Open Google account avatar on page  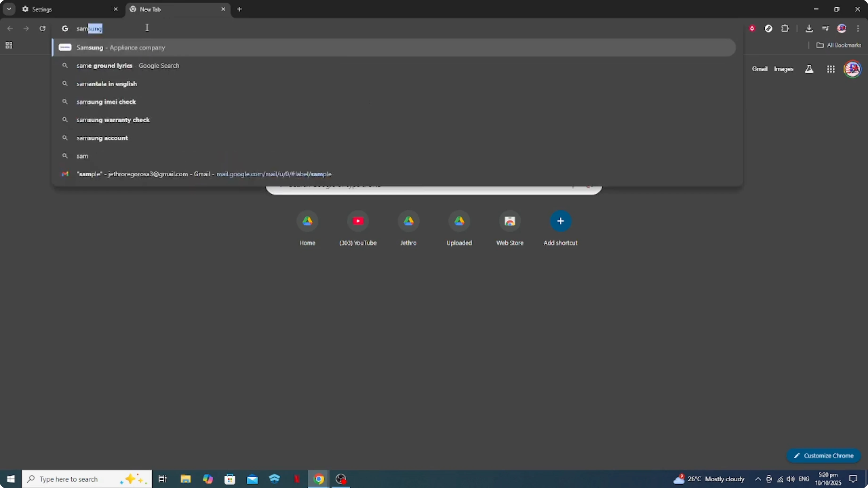pyautogui.click(x=852, y=69)
